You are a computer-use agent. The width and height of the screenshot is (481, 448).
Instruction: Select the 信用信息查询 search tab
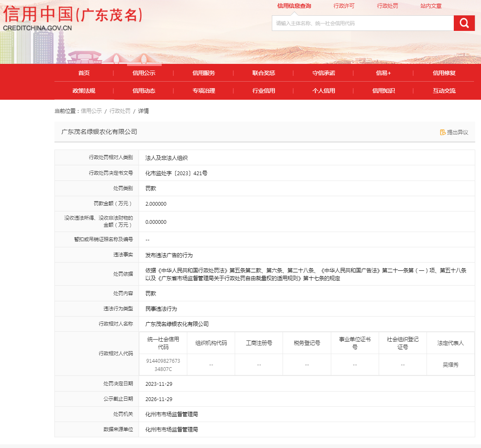click(x=294, y=6)
